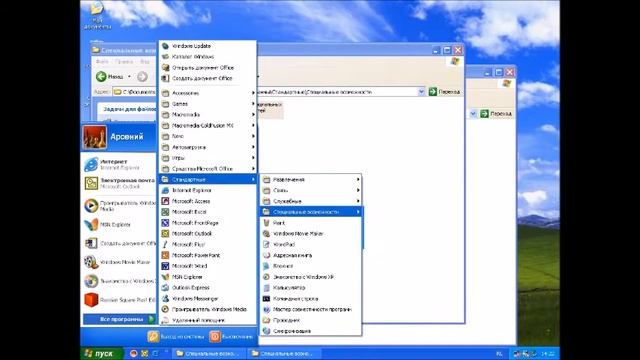Open Windows Update from the programs menu
The width and height of the screenshot is (640, 360).
(207, 46)
